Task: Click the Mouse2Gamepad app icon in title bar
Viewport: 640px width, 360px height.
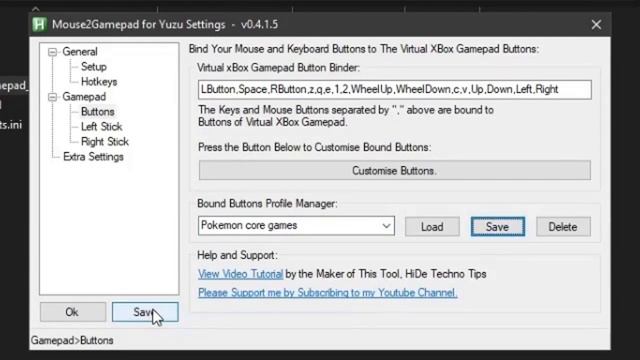Action: [39, 24]
